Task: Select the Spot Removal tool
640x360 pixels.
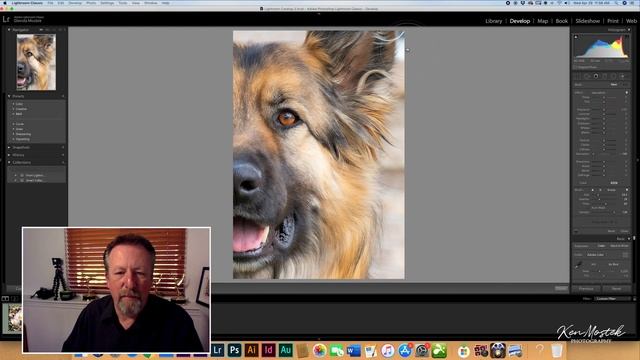Action: click(587, 76)
